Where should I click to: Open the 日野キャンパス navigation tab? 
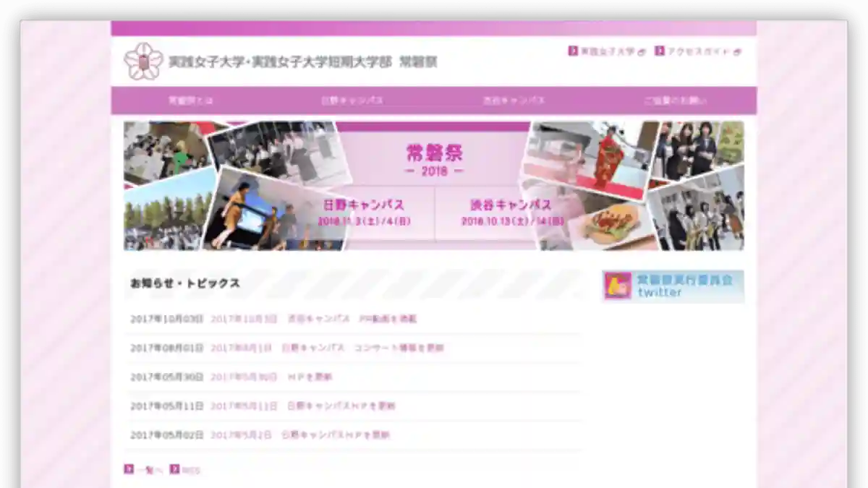(352, 100)
